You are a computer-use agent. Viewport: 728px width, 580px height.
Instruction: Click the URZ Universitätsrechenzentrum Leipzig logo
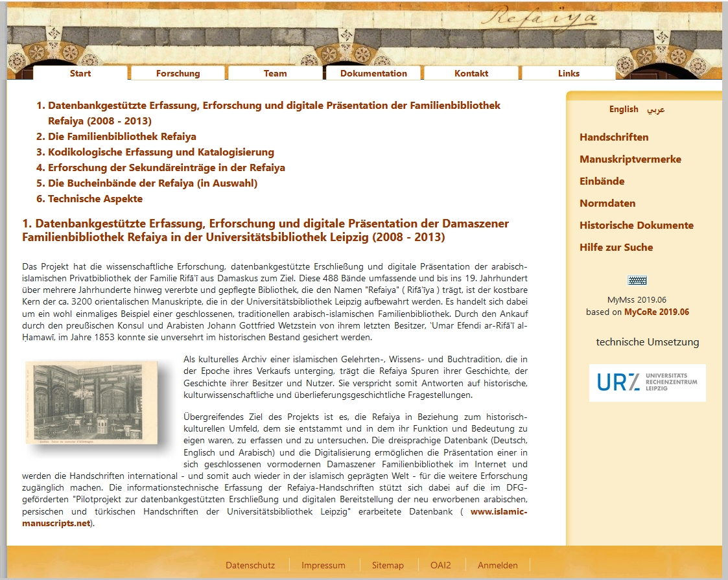tap(647, 382)
